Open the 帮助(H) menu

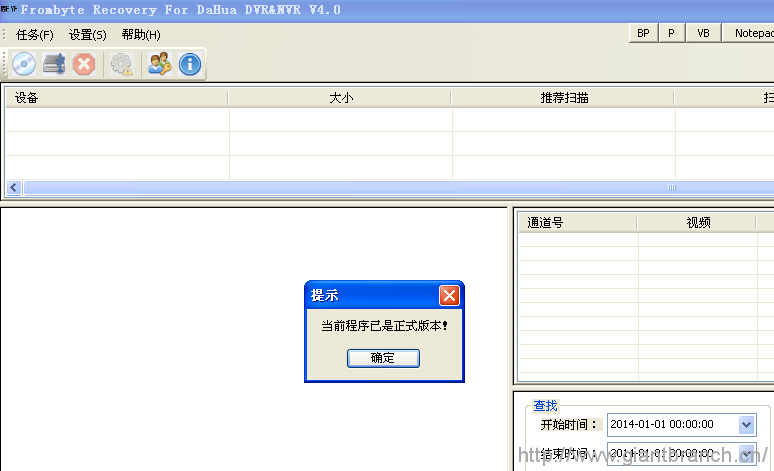click(141, 35)
